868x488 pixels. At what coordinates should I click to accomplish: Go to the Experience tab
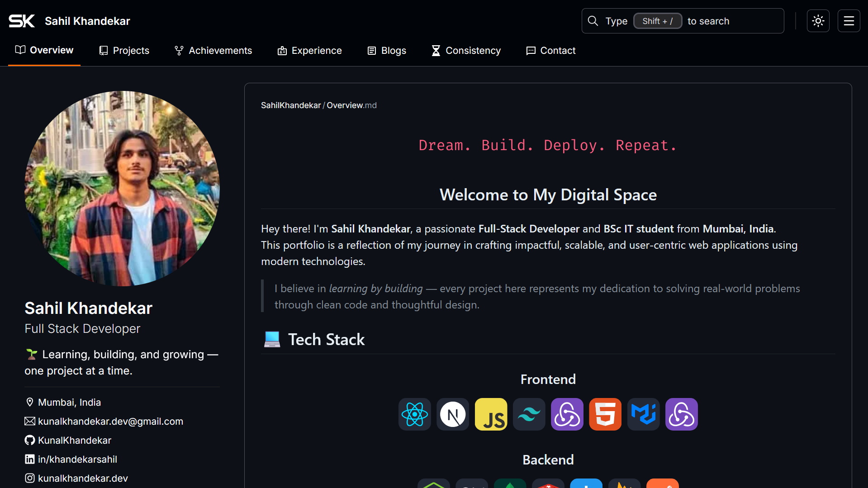(309, 51)
